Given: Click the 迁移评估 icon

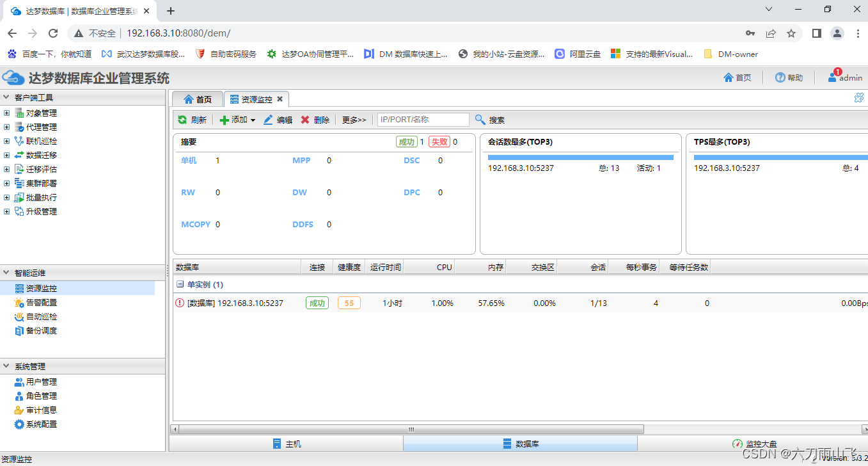Looking at the screenshot, I should click(19, 169).
